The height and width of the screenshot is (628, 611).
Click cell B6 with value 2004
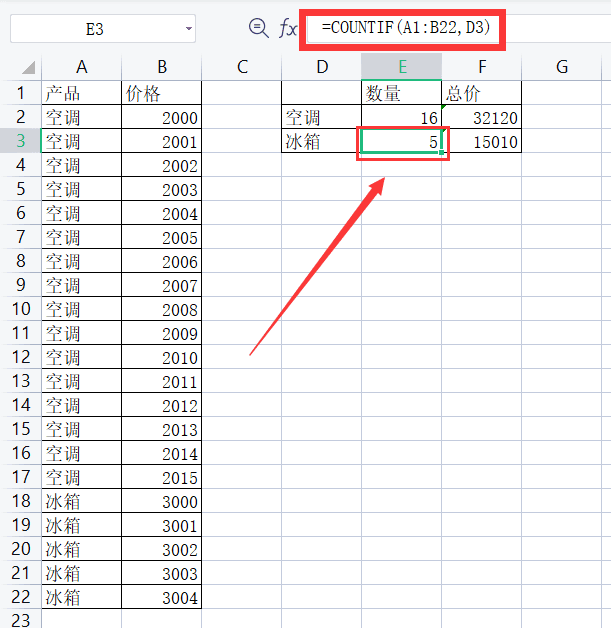point(162,213)
